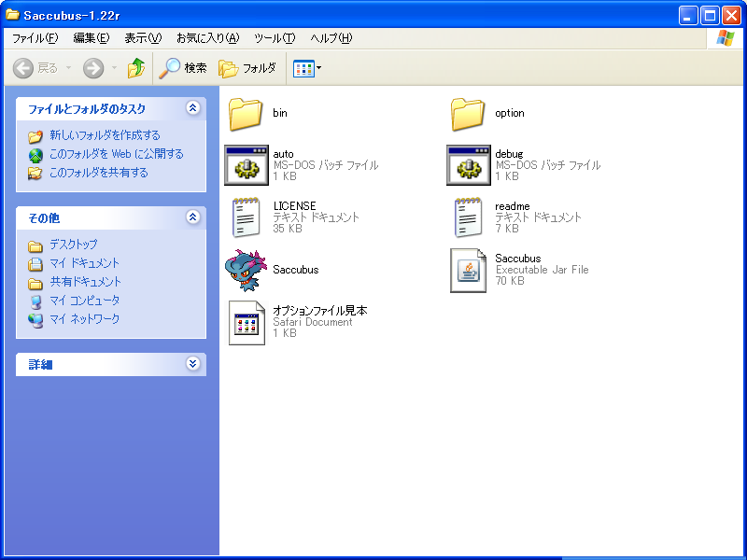
Task: Select the Saccubus application icon with creature
Action: (x=246, y=270)
